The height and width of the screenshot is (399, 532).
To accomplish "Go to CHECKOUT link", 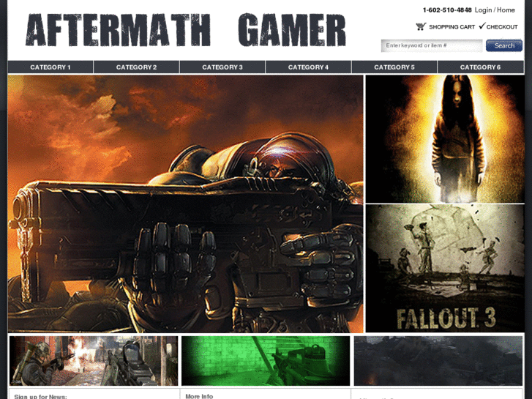I will pyautogui.click(x=502, y=27).
